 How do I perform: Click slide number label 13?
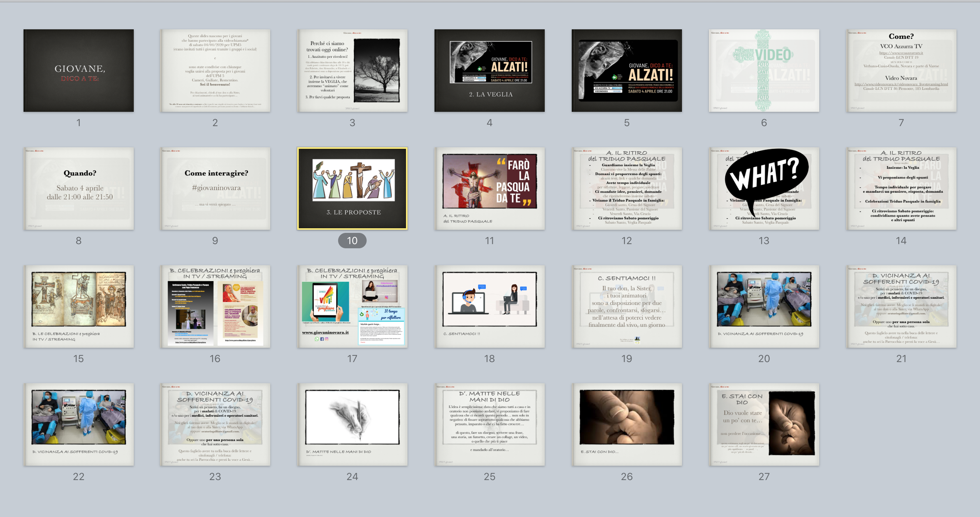[764, 241]
